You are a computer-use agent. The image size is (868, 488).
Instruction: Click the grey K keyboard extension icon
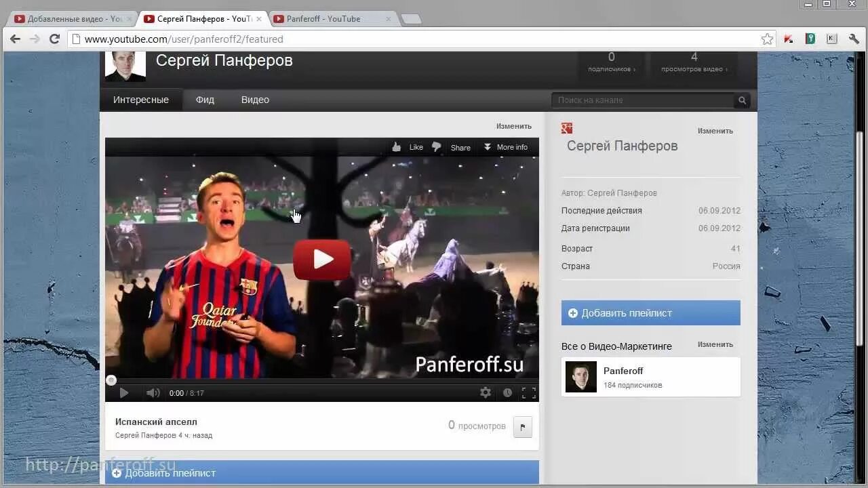(832, 39)
